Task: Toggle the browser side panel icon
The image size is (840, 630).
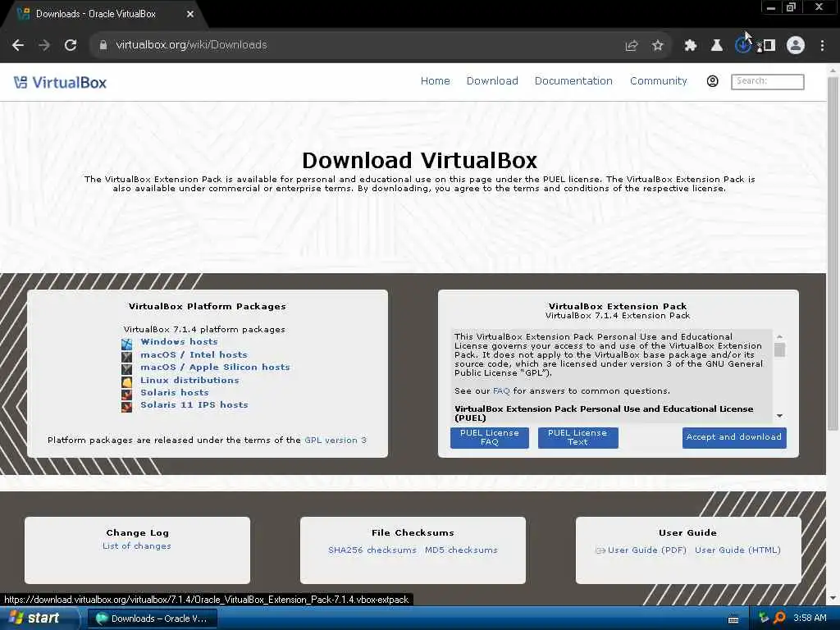Action: (x=769, y=46)
